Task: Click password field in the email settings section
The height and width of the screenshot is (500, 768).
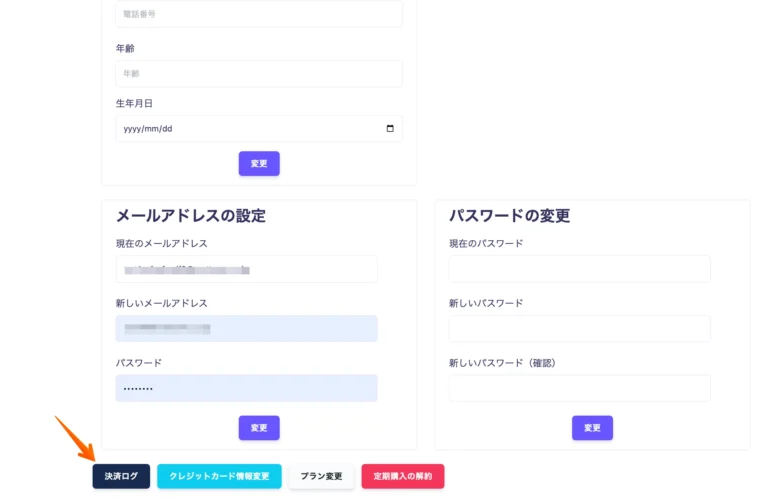Action: (246, 388)
